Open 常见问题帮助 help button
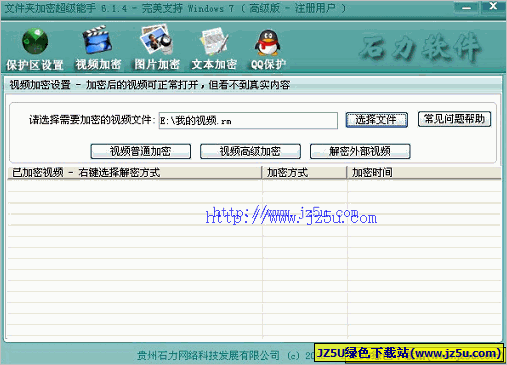 point(454,119)
